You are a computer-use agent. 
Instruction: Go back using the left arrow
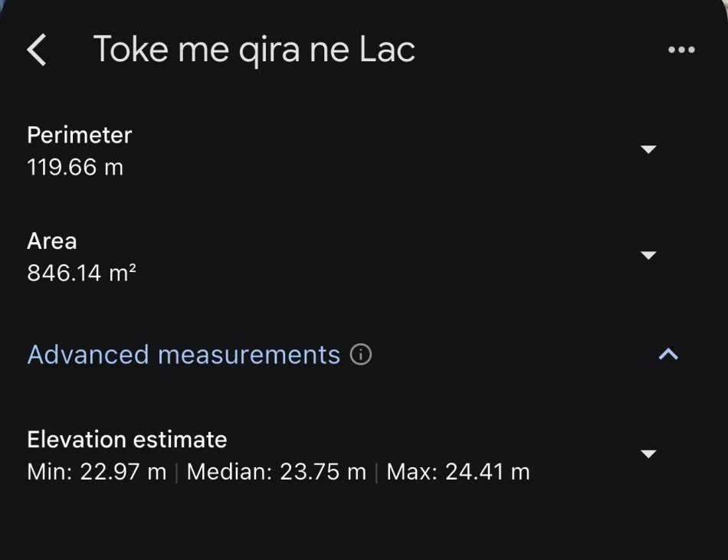tap(37, 51)
